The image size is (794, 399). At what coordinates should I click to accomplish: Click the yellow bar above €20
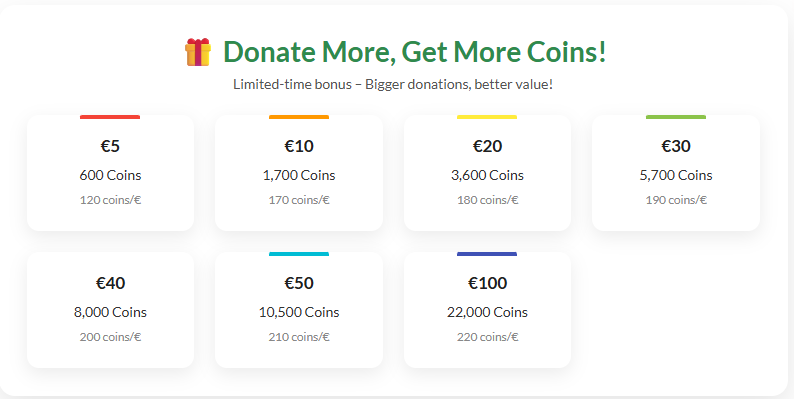[487, 117]
